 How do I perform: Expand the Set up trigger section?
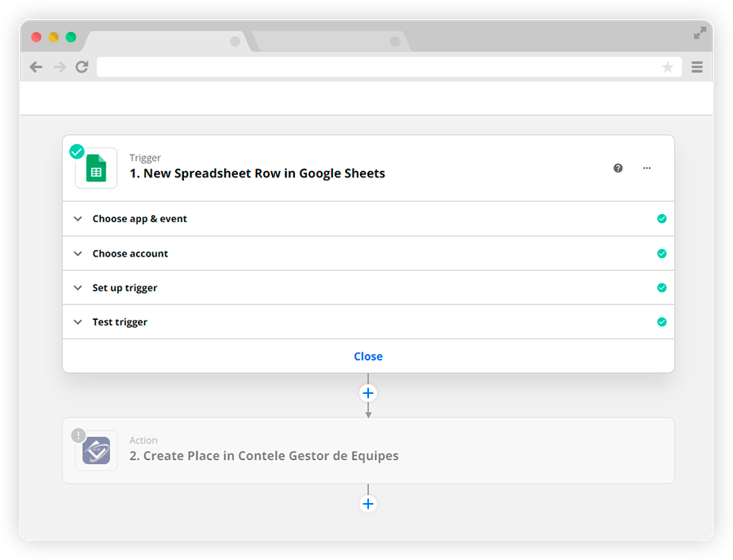368,287
